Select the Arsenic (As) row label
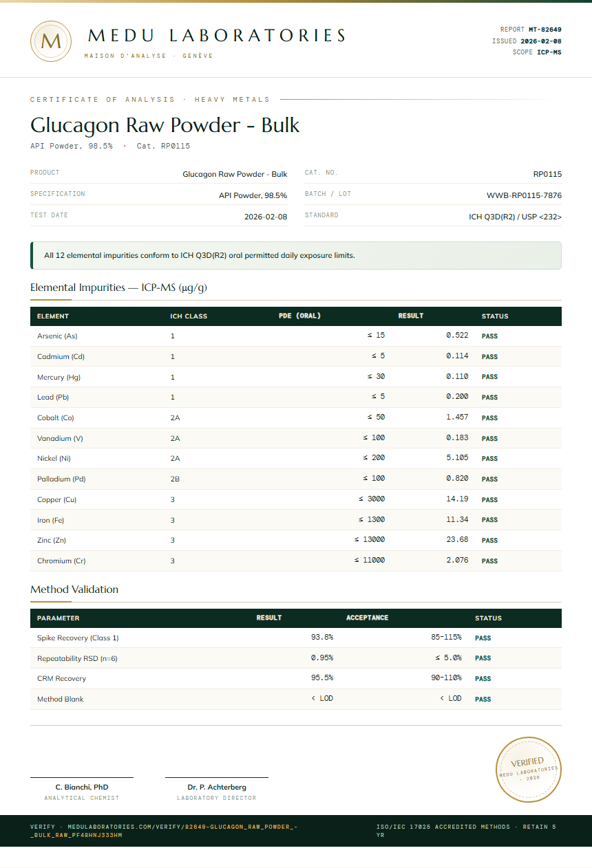Image resolution: width=592 pixels, height=868 pixels. coord(57,336)
